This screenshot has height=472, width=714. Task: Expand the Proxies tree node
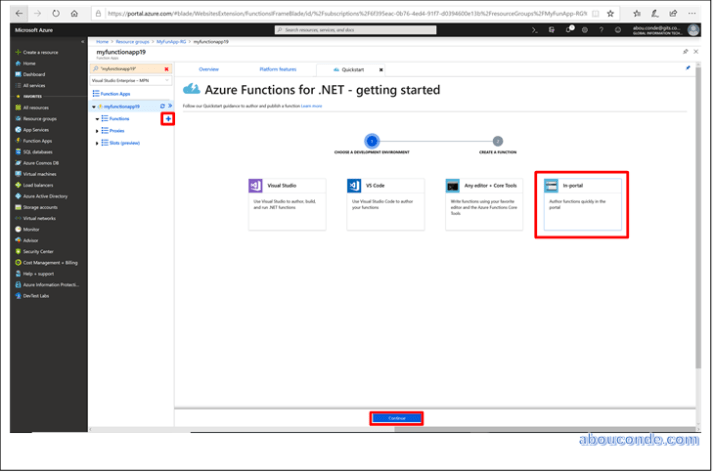tap(98, 131)
